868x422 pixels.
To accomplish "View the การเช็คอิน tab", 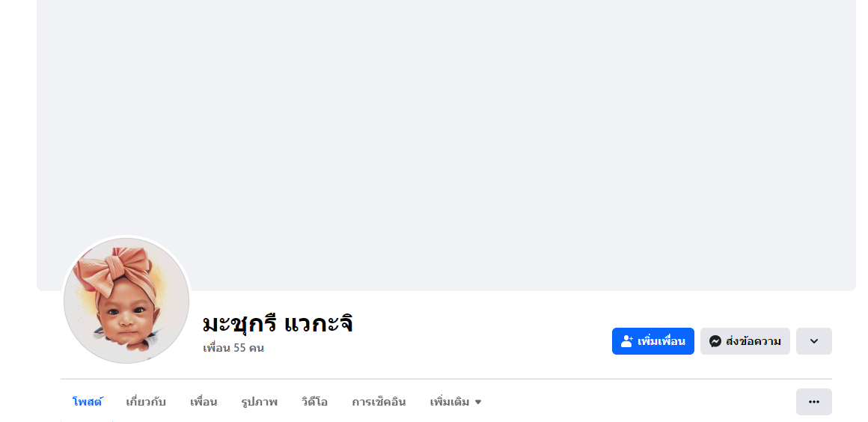I will click(x=379, y=402).
